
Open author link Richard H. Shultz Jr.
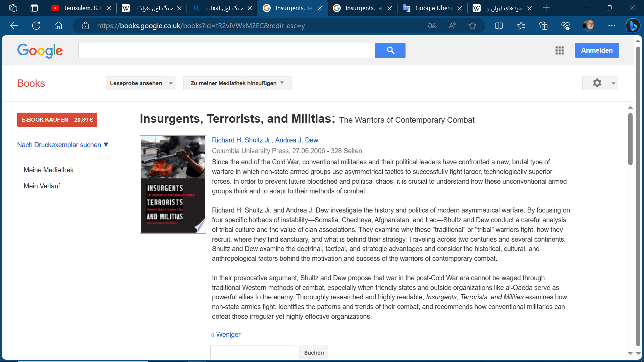(x=242, y=140)
